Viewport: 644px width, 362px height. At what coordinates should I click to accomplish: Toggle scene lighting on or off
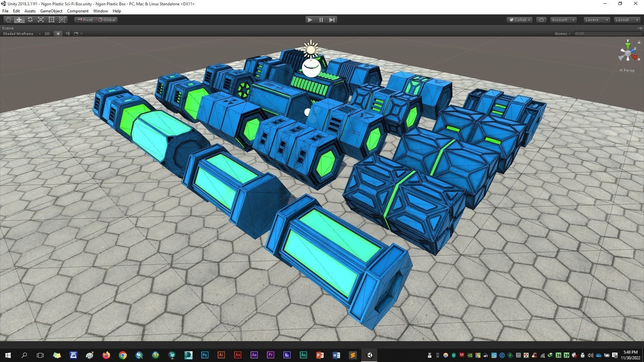(x=58, y=34)
